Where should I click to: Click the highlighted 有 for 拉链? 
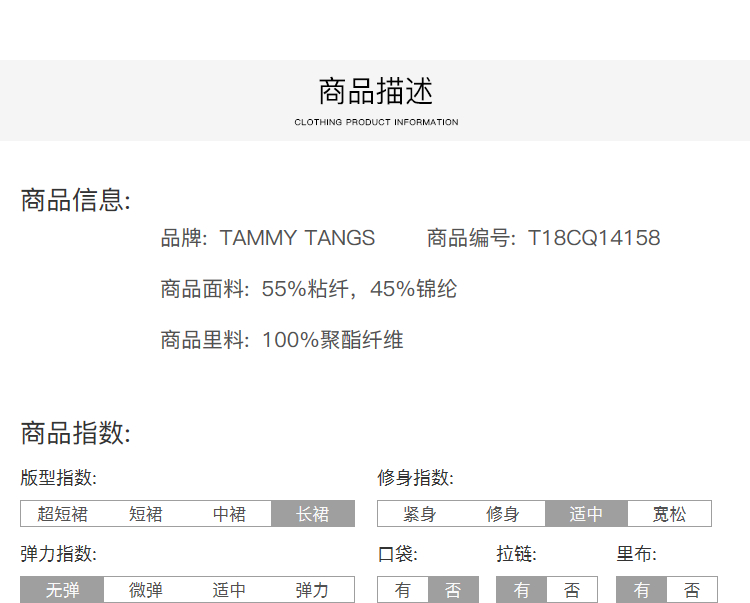pyautogui.click(x=522, y=590)
